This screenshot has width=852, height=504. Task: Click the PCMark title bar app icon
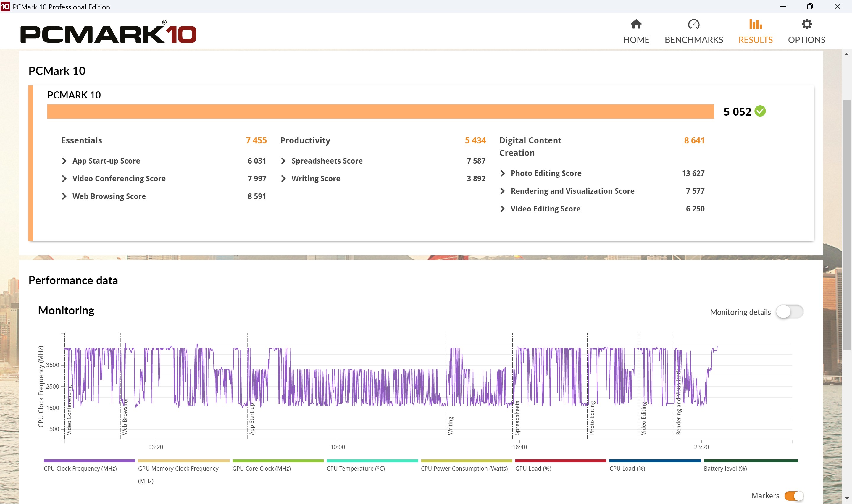tap(5, 7)
